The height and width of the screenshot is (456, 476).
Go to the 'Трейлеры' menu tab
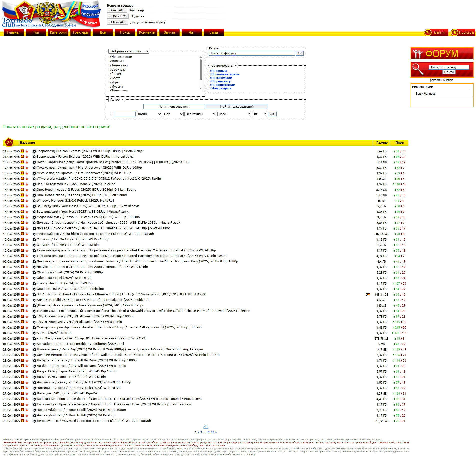80,32
